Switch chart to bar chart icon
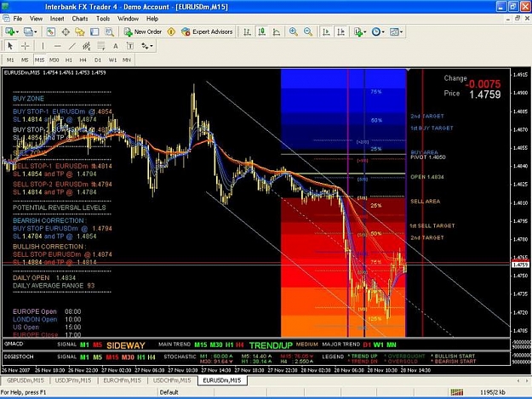The width and height of the screenshot is (532, 399). coord(248,31)
